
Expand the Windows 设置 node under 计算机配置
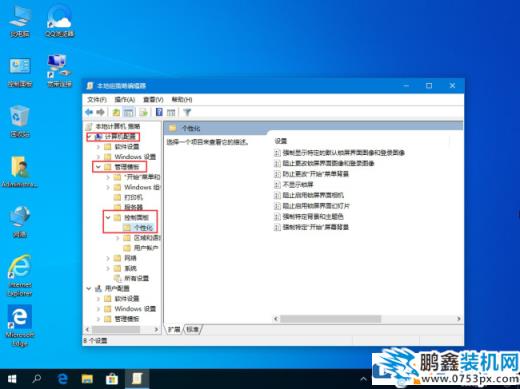tap(98, 157)
